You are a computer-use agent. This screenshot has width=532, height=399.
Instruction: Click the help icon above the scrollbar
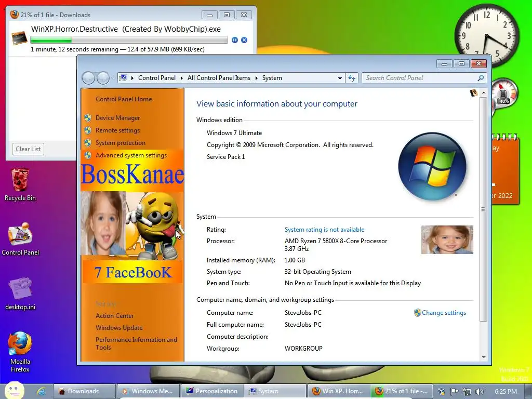pos(474,92)
